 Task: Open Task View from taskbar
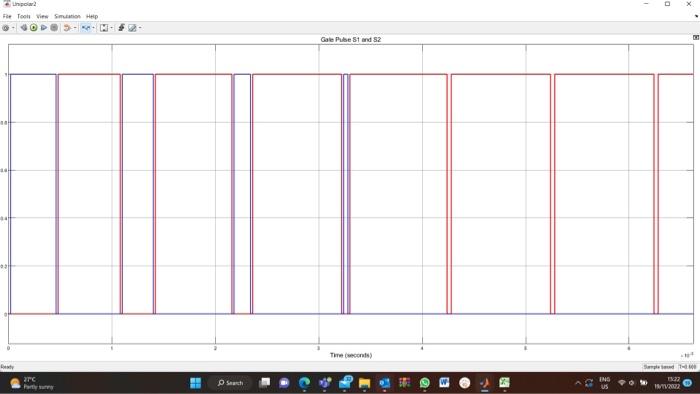click(264, 383)
